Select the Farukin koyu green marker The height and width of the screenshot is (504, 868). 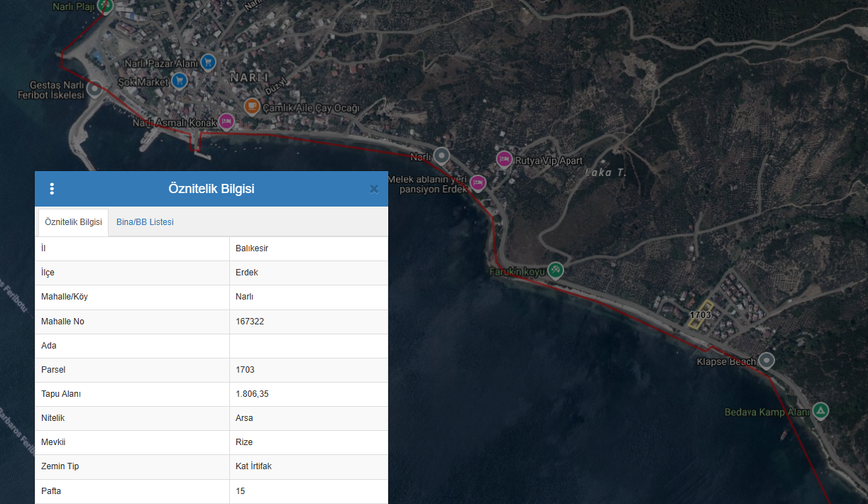[556, 270]
